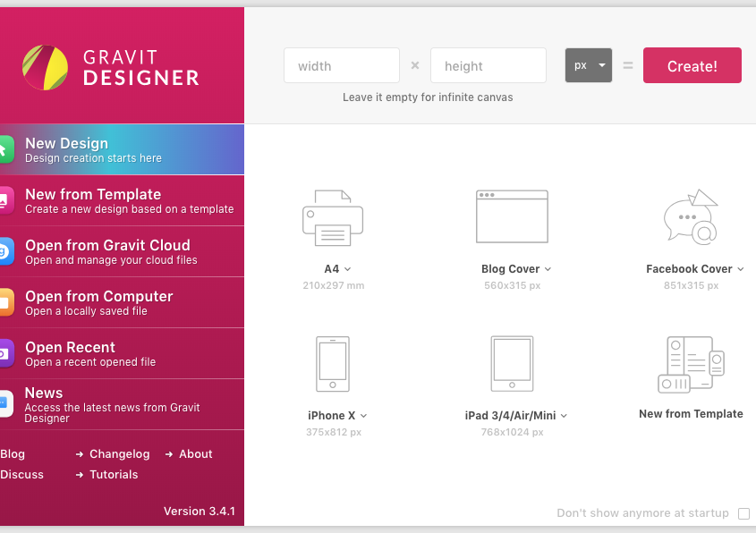The height and width of the screenshot is (533, 756).
Task: Click the Create! button
Action: tap(692, 65)
